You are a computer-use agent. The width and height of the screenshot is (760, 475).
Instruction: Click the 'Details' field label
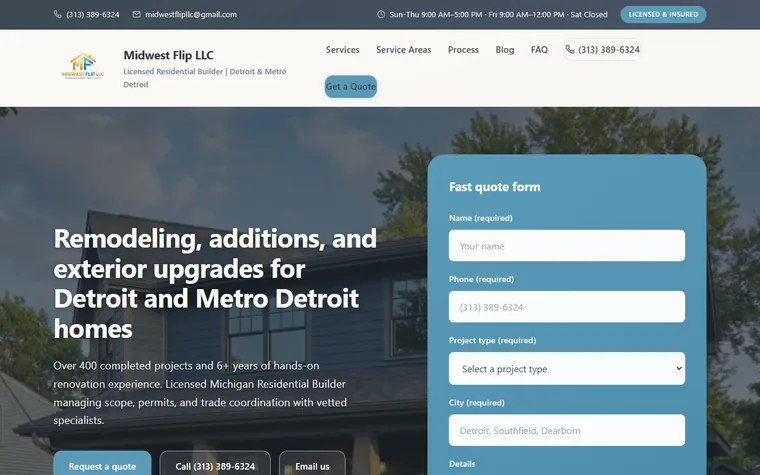point(462,464)
